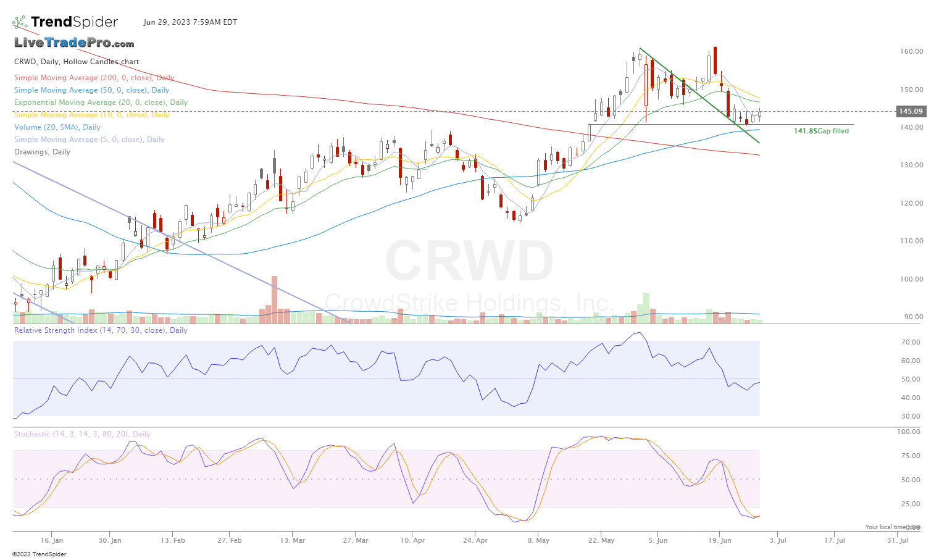Click the ©2023 TrendSpider copyright text
The height and width of the screenshot is (560, 939).
point(39,554)
